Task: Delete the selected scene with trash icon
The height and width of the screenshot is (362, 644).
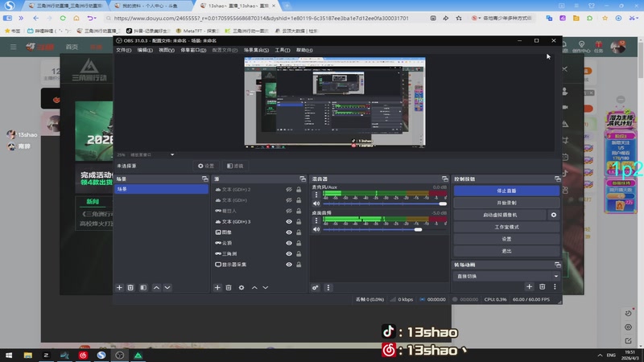Action: click(130, 288)
